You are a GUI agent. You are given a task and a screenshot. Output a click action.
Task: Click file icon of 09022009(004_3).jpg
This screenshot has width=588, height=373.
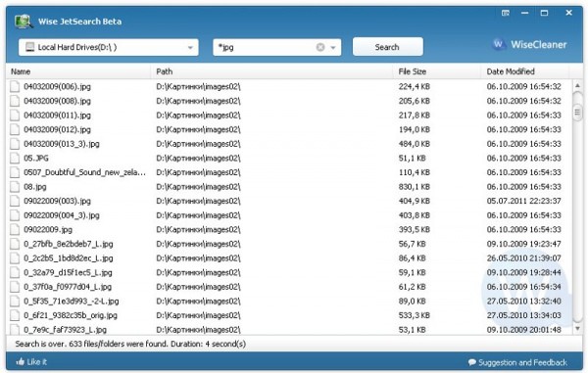(x=15, y=215)
